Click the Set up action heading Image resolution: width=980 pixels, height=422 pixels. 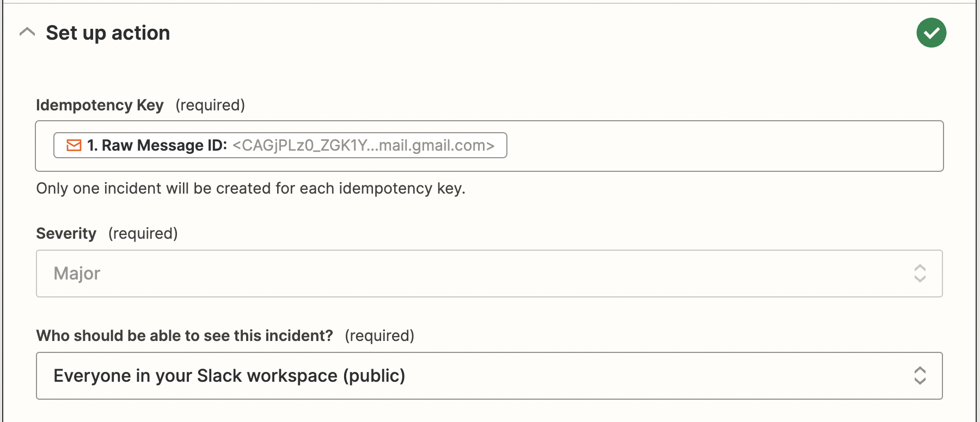coord(107,33)
